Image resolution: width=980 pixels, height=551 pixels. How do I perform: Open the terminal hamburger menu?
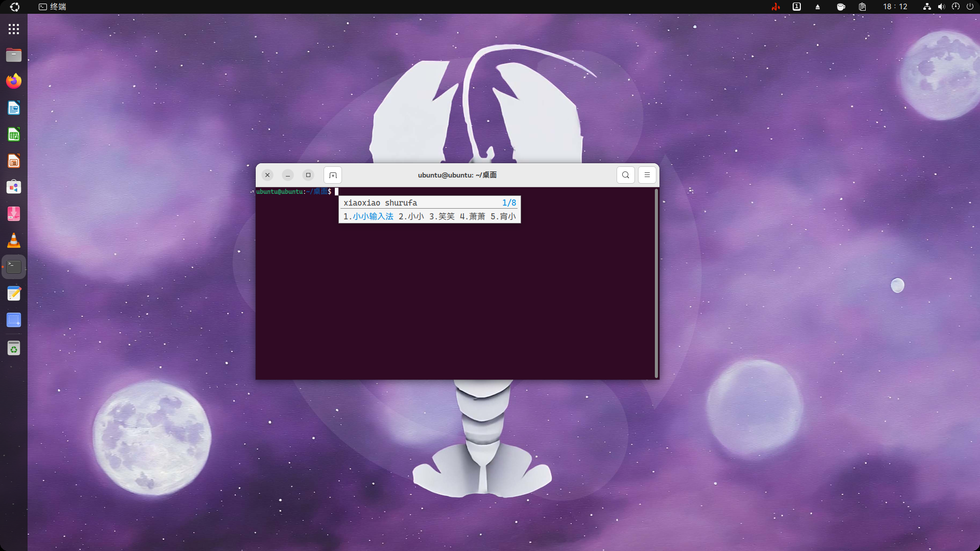[x=647, y=175]
